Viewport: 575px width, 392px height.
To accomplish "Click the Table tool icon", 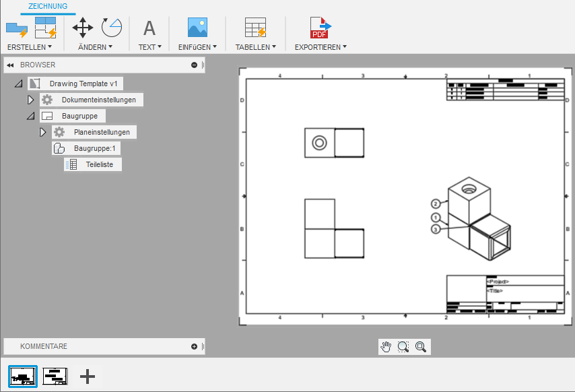I will coord(256,28).
